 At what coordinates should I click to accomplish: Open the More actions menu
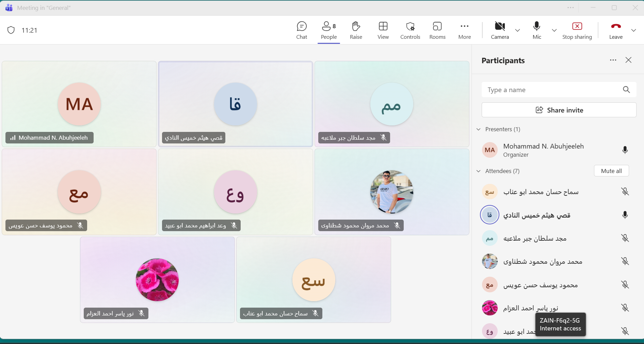pyautogui.click(x=465, y=31)
